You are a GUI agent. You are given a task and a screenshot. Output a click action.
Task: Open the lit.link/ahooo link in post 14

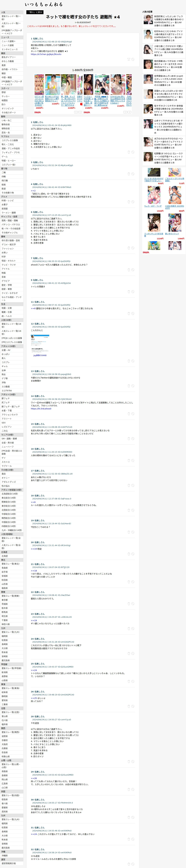[x=41, y=409]
